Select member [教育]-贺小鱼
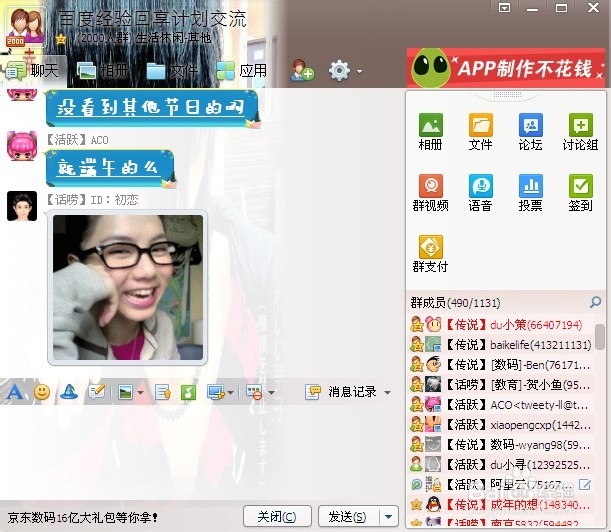This screenshot has width=611, height=532. click(x=502, y=385)
